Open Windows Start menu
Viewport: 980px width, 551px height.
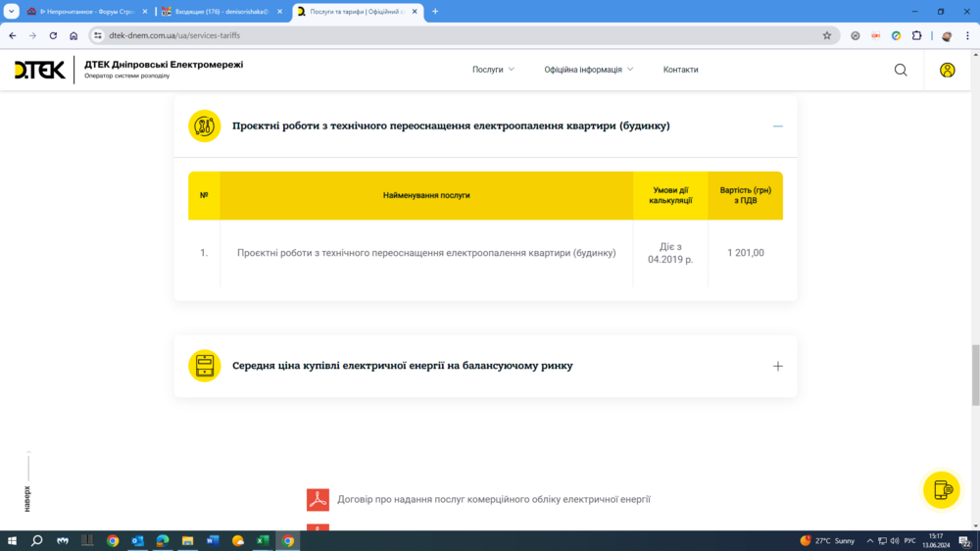(x=12, y=540)
